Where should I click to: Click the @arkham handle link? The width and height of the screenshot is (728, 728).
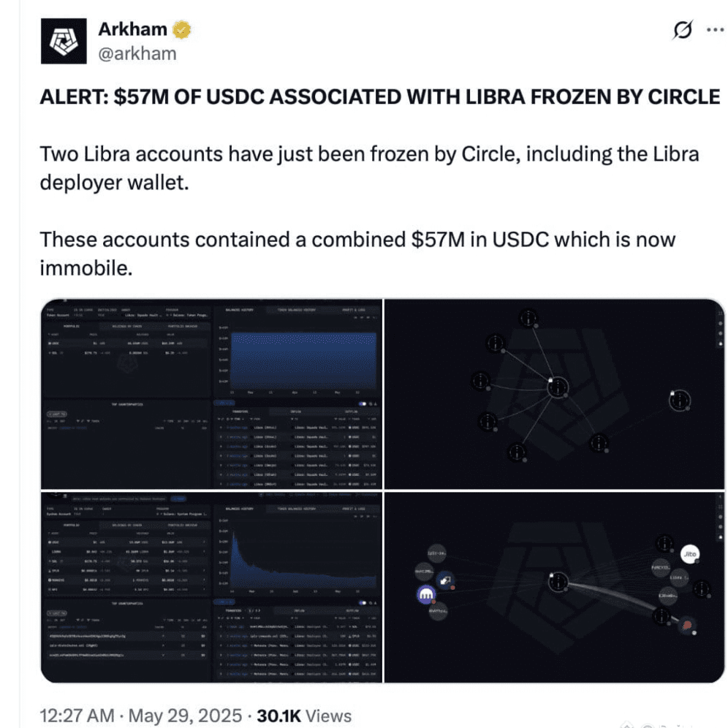(x=137, y=54)
